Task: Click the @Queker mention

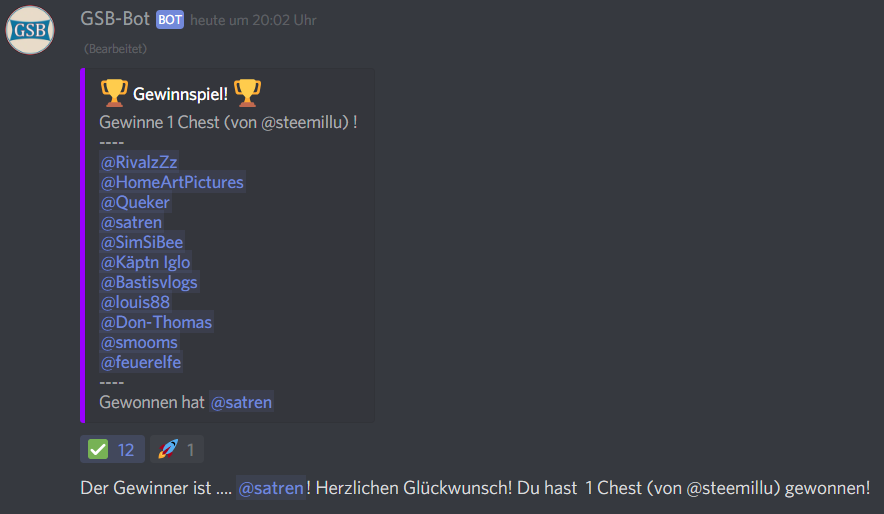Action: click(135, 202)
